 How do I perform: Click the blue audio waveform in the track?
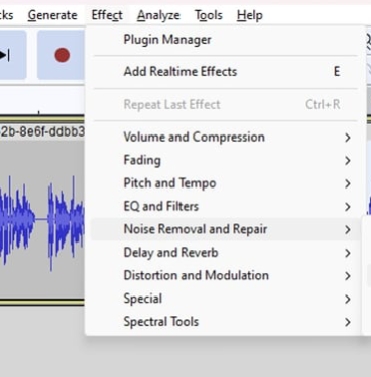(x=42, y=220)
